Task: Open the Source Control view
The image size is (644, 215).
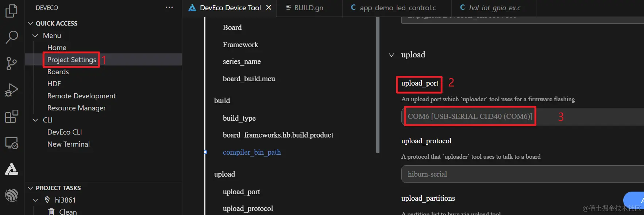Action: point(12,64)
